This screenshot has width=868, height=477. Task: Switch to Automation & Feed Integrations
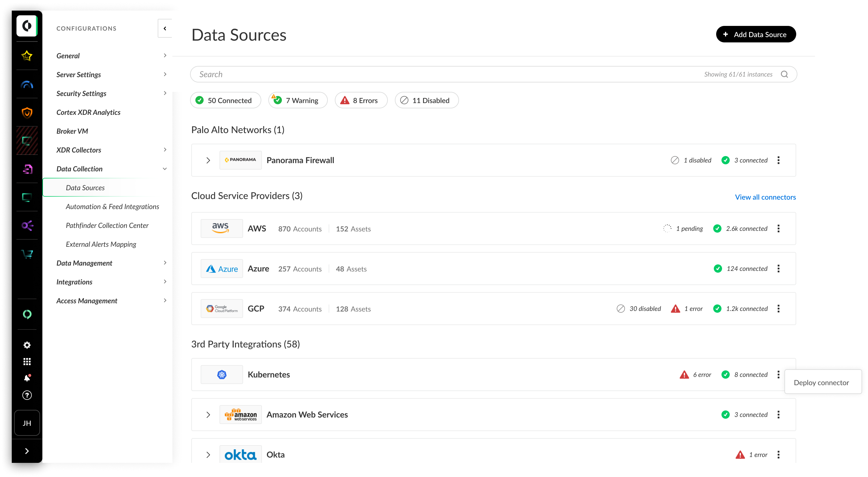[x=112, y=206]
